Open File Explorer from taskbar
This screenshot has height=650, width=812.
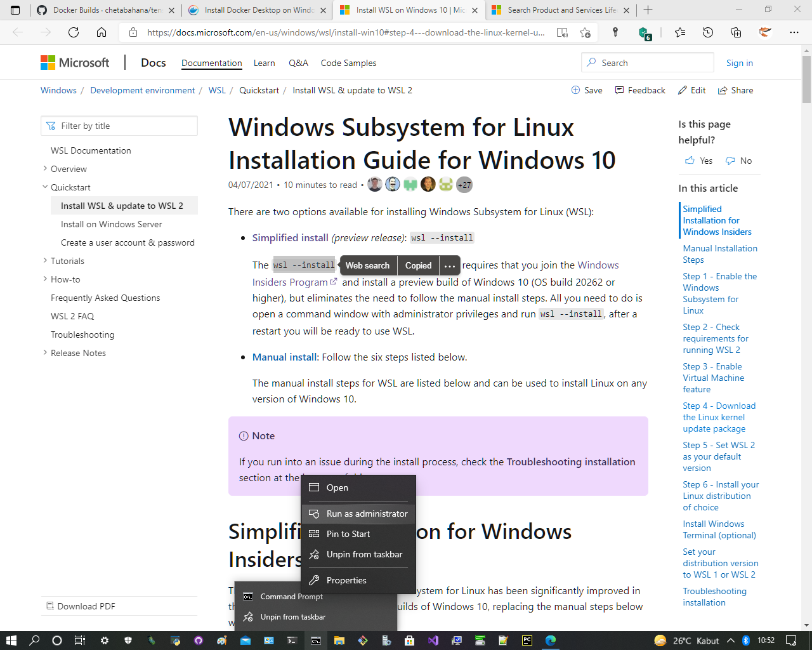click(x=339, y=640)
